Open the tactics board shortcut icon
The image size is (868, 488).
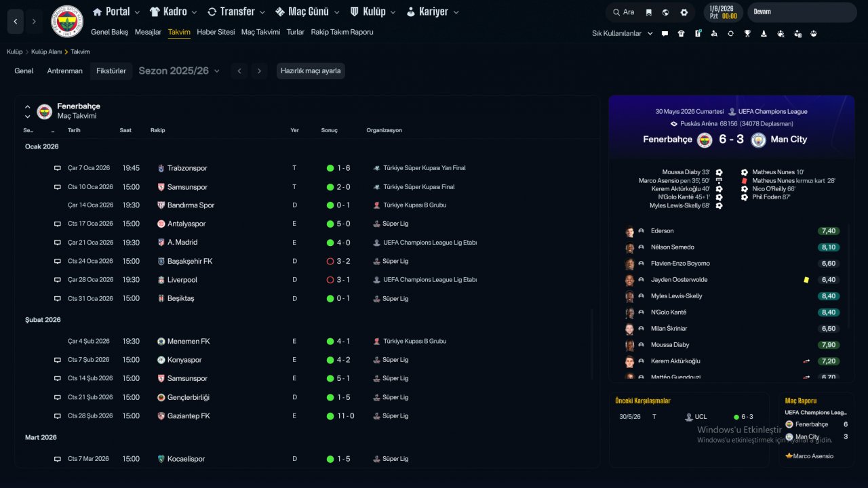pos(698,33)
